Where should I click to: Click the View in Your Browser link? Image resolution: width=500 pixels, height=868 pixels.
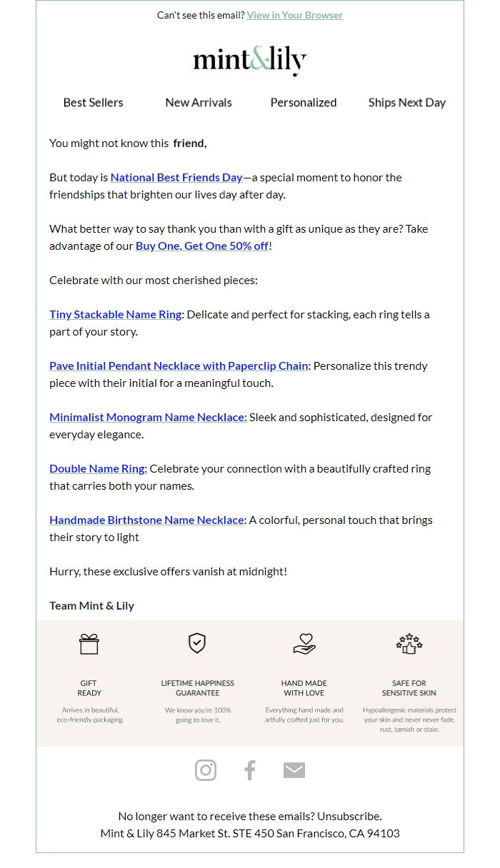click(294, 14)
